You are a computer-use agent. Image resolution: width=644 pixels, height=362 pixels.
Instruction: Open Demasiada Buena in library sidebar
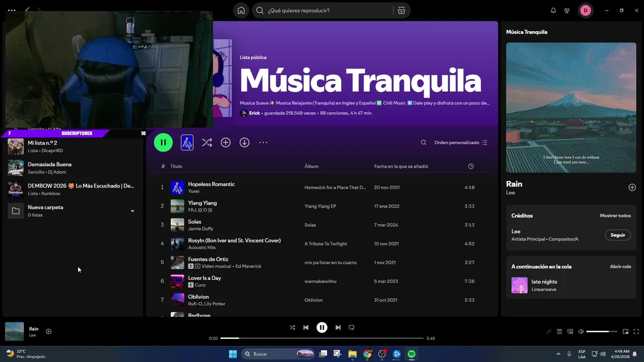click(72, 168)
